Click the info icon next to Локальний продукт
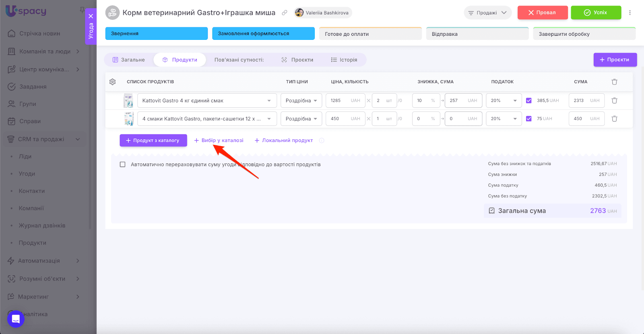Screen dimensions: 644x334 click(322, 140)
